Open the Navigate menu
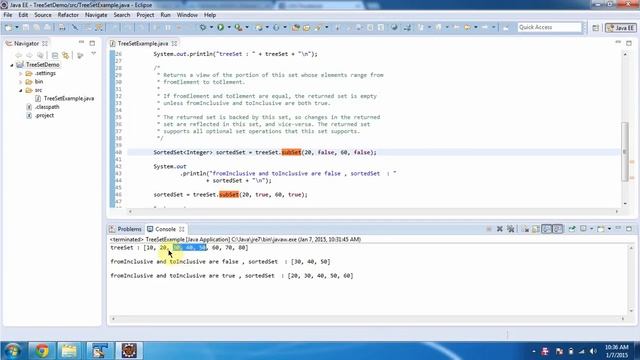The width and height of the screenshot is (640, 360). 96,15
